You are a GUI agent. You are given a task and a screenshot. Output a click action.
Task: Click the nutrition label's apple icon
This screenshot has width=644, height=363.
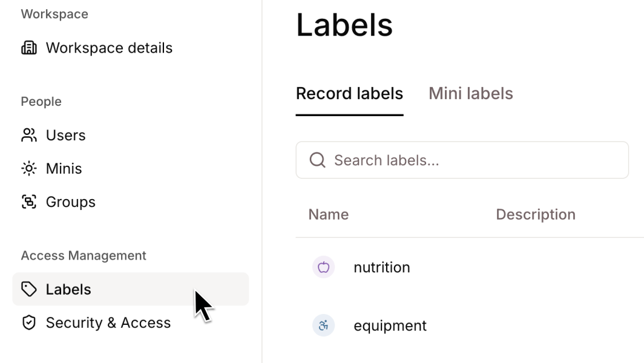[x=323, y=267]
